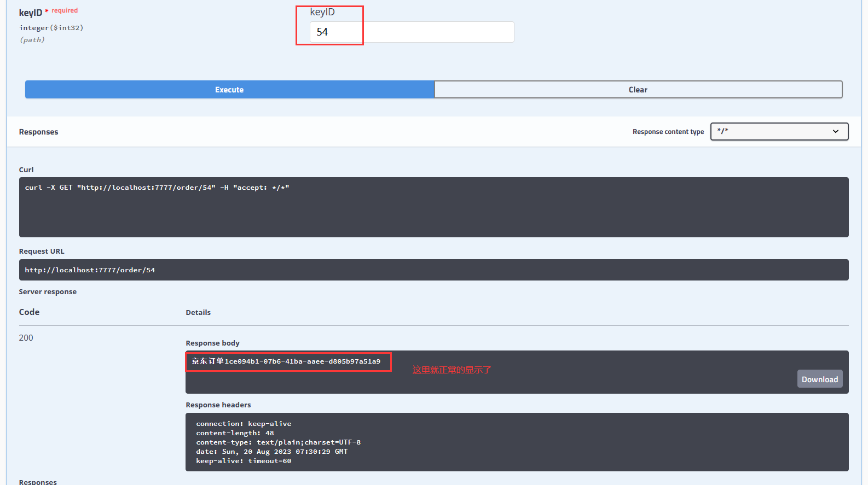Screen dimensions: 868x485
Task: Click the (path) parameter location text
Action: point(32,40)
